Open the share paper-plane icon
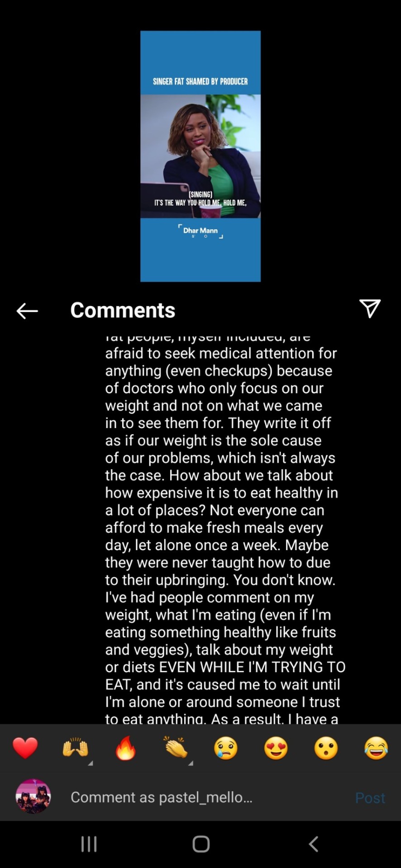 (370, 309)
